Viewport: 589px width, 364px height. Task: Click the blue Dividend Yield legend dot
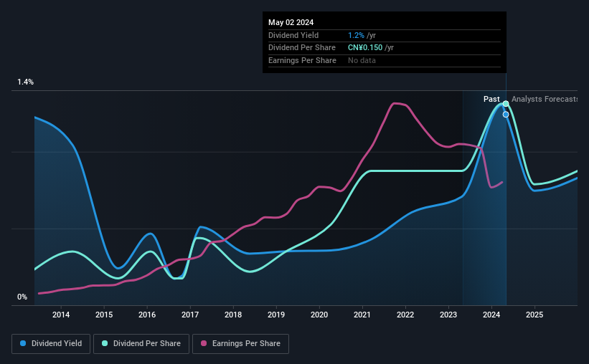[23, 343]
